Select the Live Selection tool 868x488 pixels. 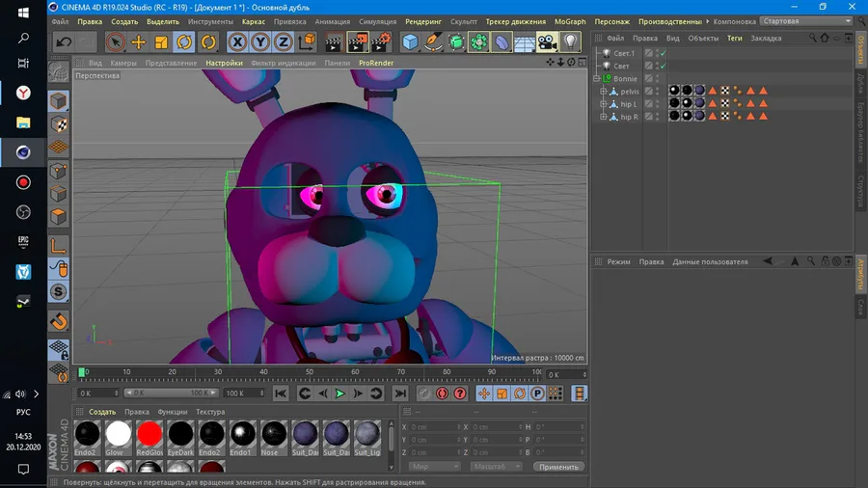click(115, 42)
